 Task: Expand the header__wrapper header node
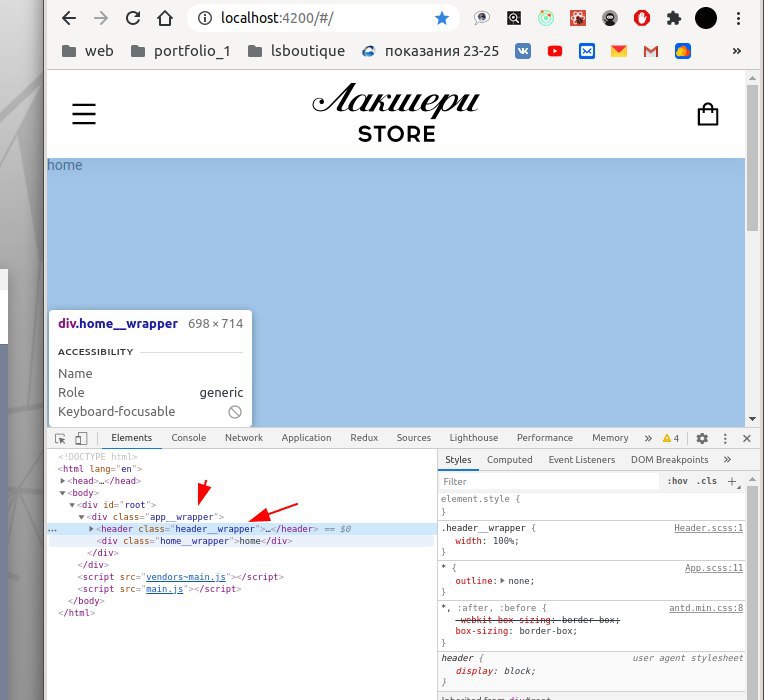click(91, 529)
